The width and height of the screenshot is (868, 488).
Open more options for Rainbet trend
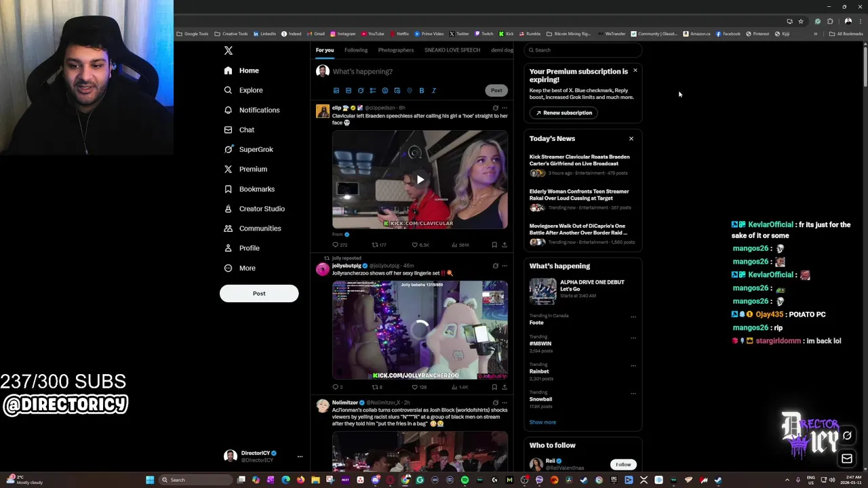coord(633,365)
